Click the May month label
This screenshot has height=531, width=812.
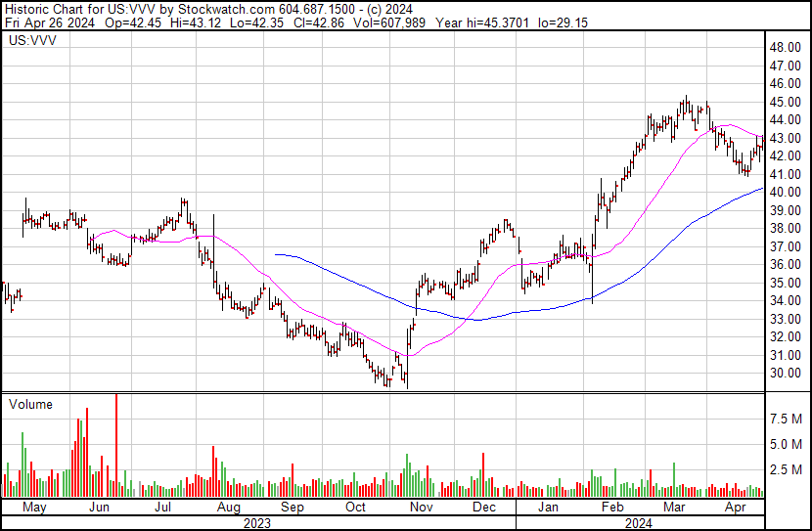34,508
